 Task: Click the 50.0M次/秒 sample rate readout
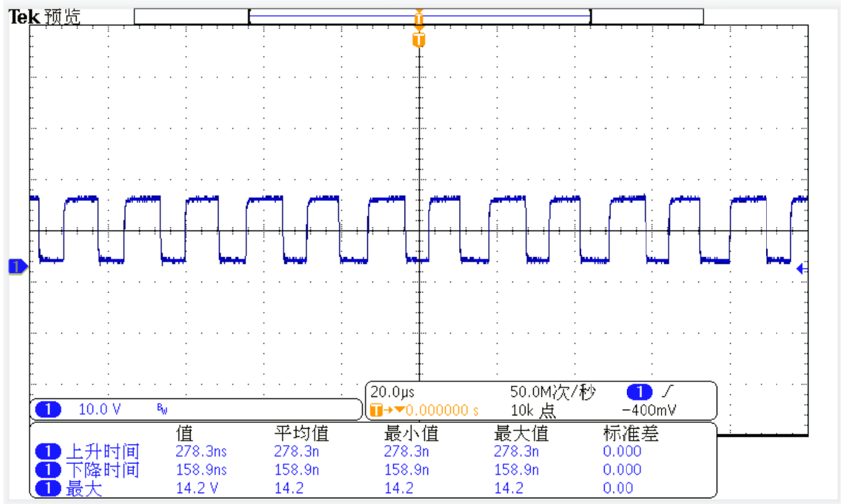click(x=553, y=391)
